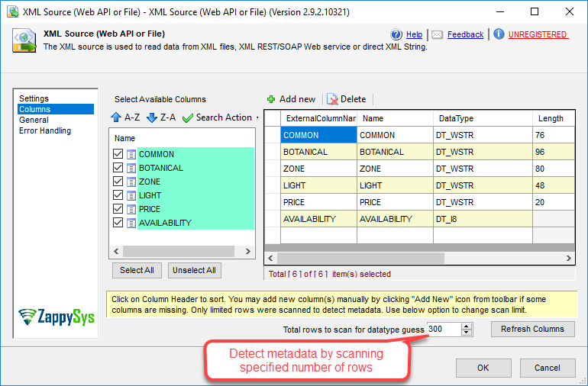This screenshot has height=386, width=588.
Task: Click the Name header in column list
Action: [x=125, y=138]
